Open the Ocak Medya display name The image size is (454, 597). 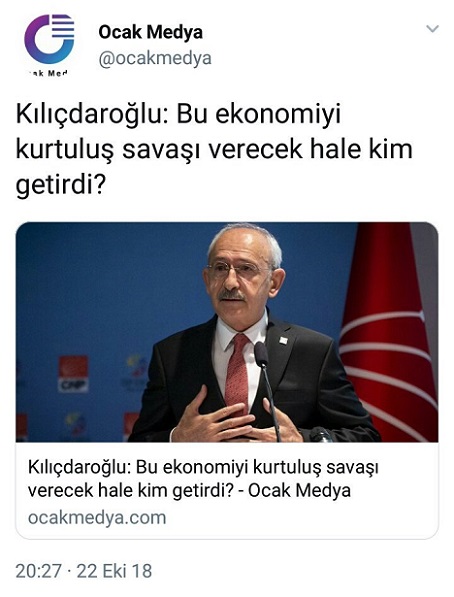click(x=150, y=32)
